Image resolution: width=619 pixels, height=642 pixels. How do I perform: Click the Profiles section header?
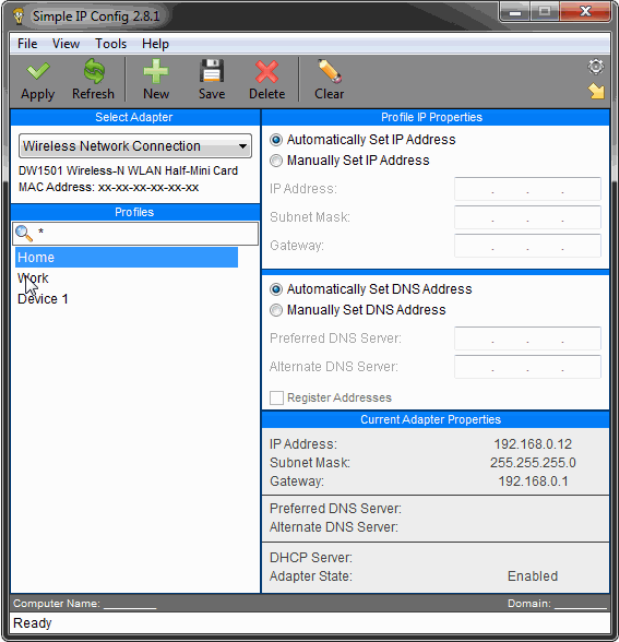[x=135, y=212]
